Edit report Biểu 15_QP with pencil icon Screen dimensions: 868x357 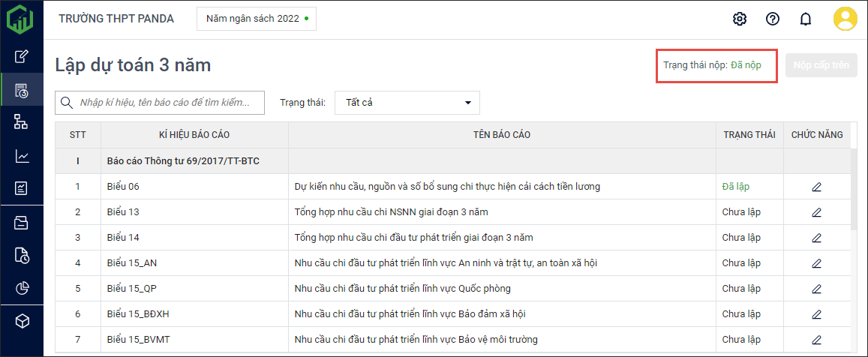pos(816,289)
